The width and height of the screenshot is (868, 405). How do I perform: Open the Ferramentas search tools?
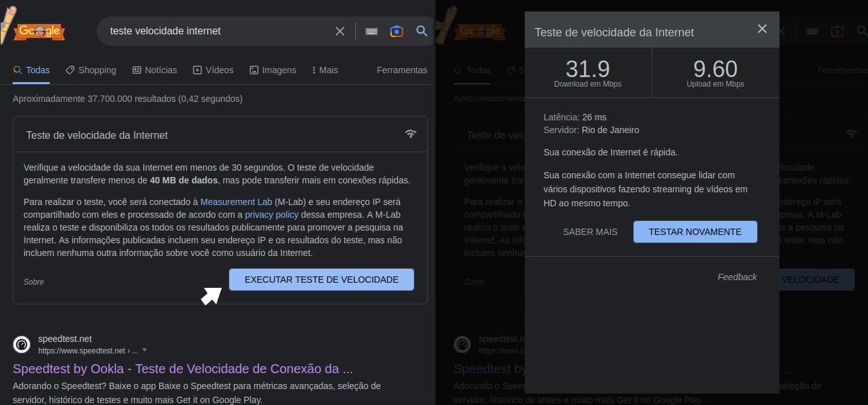(402, 70)
